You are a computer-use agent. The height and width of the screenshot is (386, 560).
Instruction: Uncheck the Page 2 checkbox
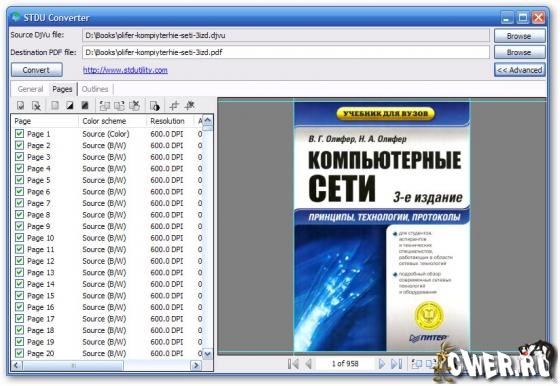click(x=19, y=145)
